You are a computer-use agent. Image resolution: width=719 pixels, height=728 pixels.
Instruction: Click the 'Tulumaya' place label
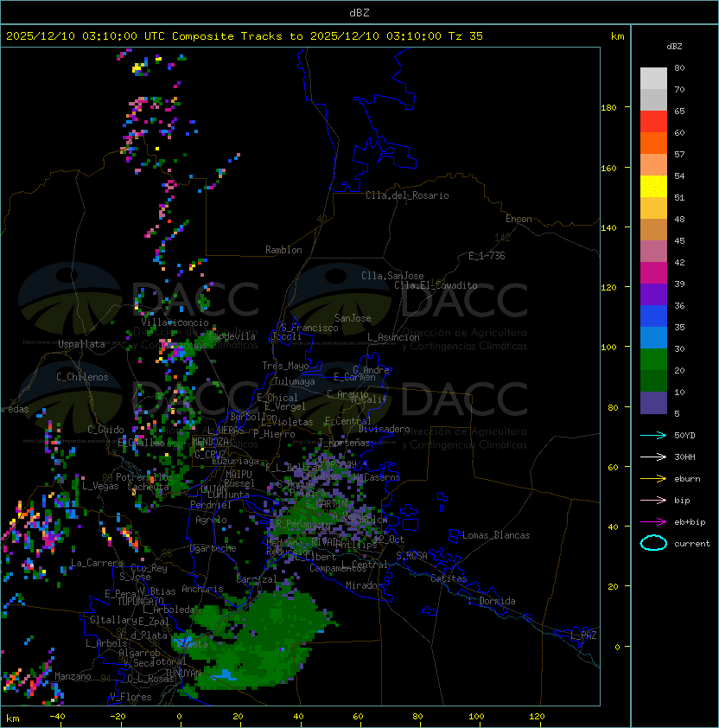(x=295, y=381)
